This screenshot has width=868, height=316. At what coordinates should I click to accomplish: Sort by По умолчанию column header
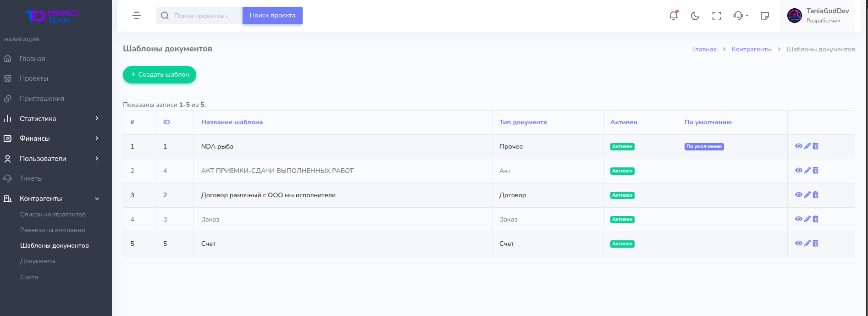[708, 122]
